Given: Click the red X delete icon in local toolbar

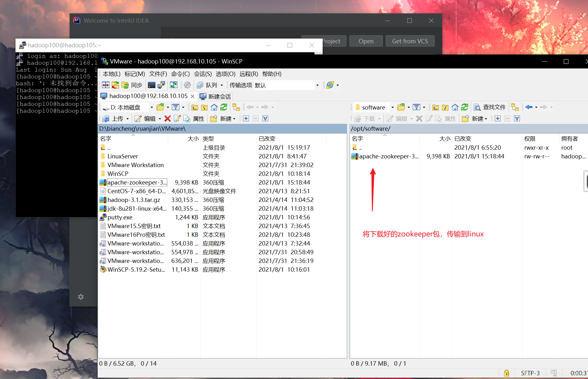Looking at the screenshot, I should tap(168, 119).
